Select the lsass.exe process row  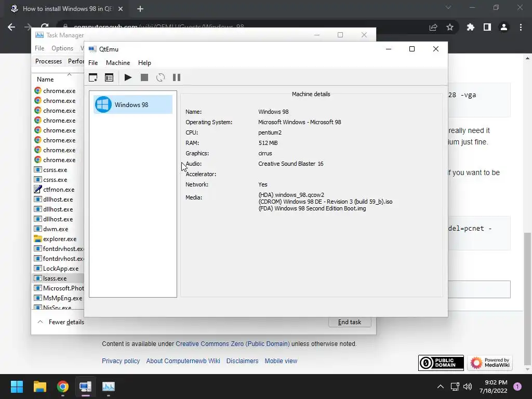[x=58, y=278]
